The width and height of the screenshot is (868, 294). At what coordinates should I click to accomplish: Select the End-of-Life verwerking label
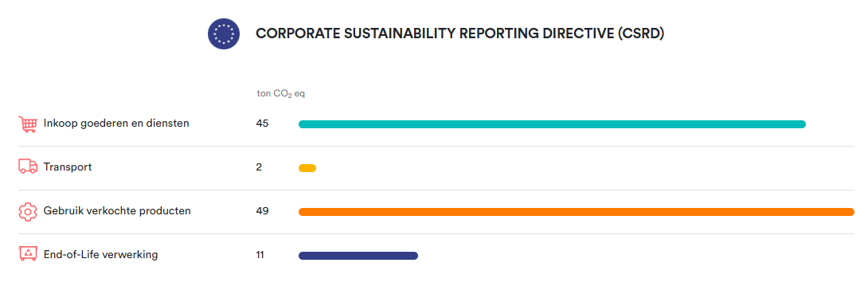point(101,255)
